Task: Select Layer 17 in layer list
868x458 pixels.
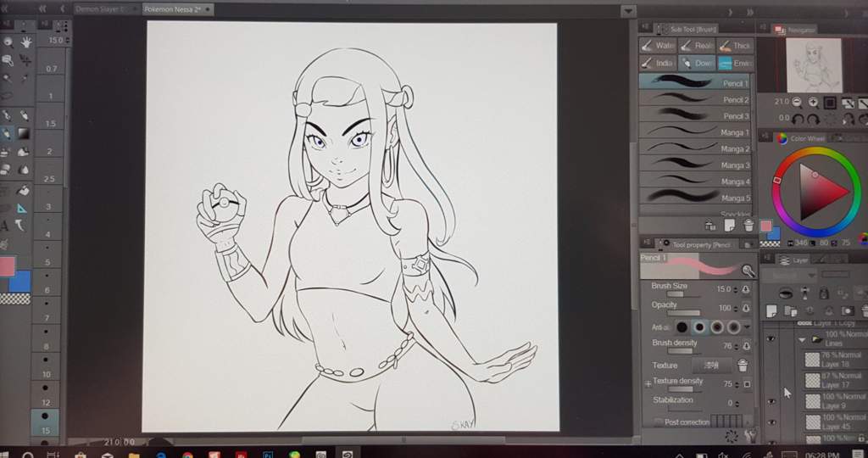Action: click(834, 380)
